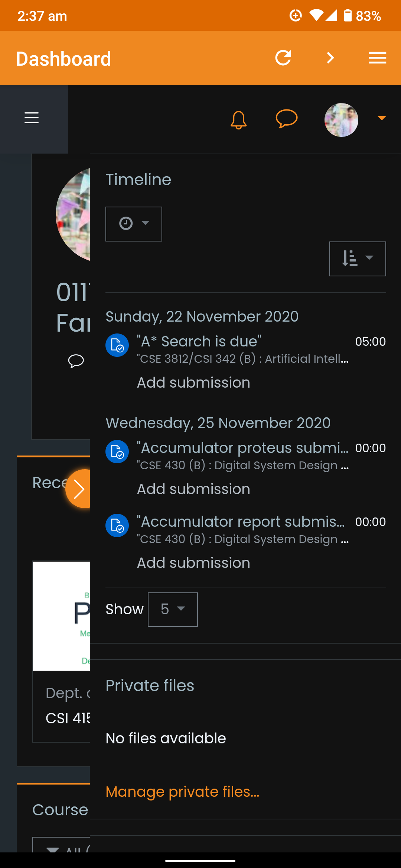Tap the user profile avatar
Screen dimensions: 401x868
coord(341,120)
